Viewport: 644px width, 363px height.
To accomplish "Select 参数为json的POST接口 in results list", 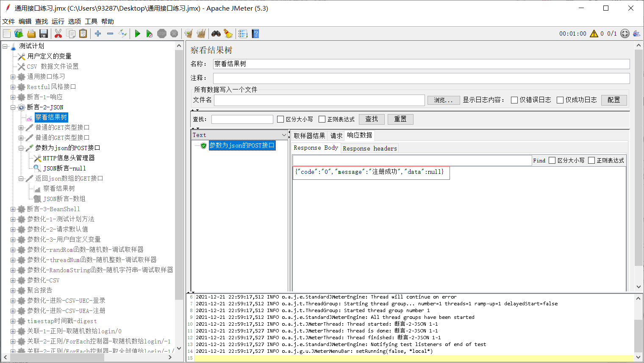I will (242, 145).
